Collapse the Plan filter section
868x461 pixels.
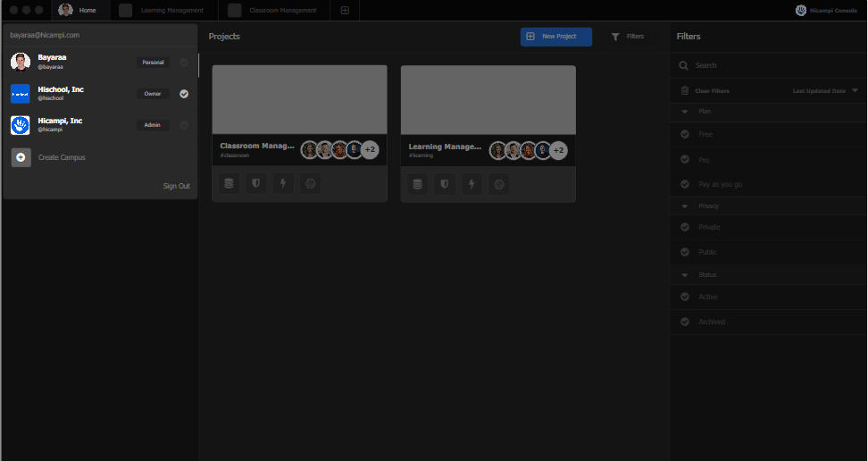[x=685, y=112]
